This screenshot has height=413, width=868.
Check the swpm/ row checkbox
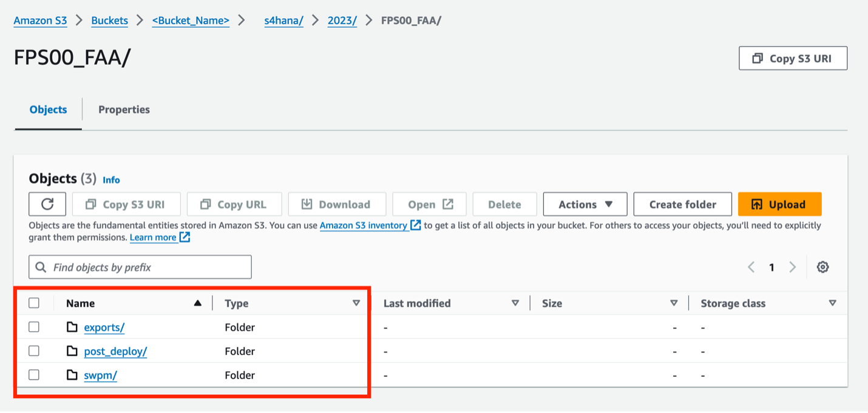click(34, 375)
